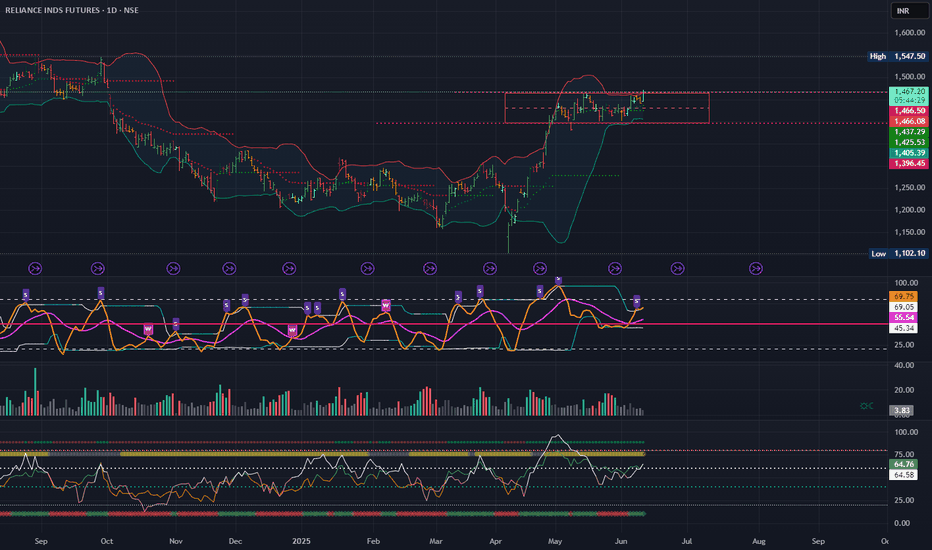Select the latest S signal marker in June
The image size is (932, 550).
point(637,301)
